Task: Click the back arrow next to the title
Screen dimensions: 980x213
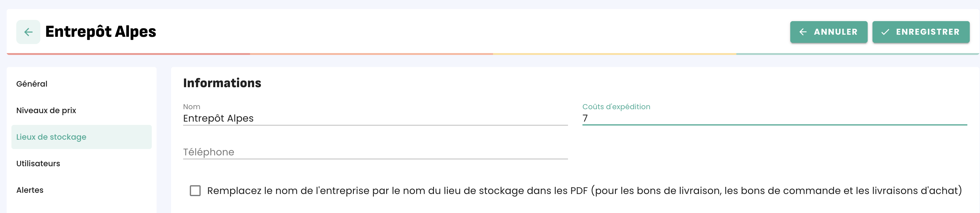Action: click(x=28, y=32)
